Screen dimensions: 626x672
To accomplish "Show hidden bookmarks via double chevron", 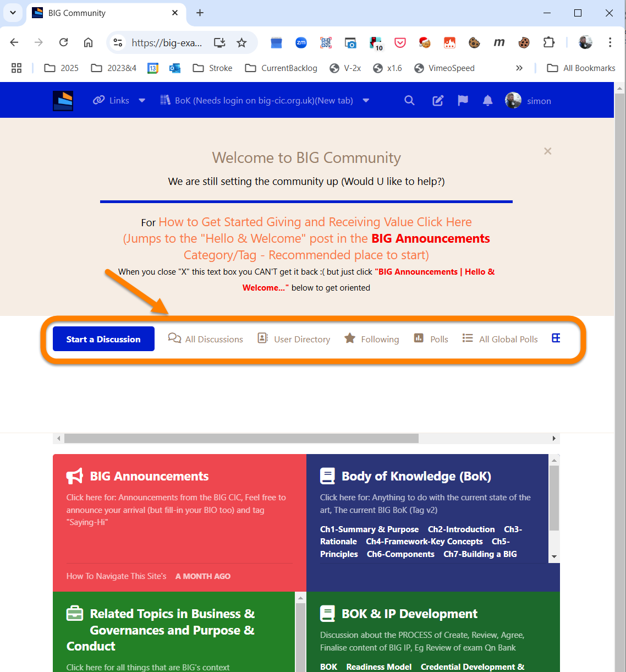I will coord(519,68).
